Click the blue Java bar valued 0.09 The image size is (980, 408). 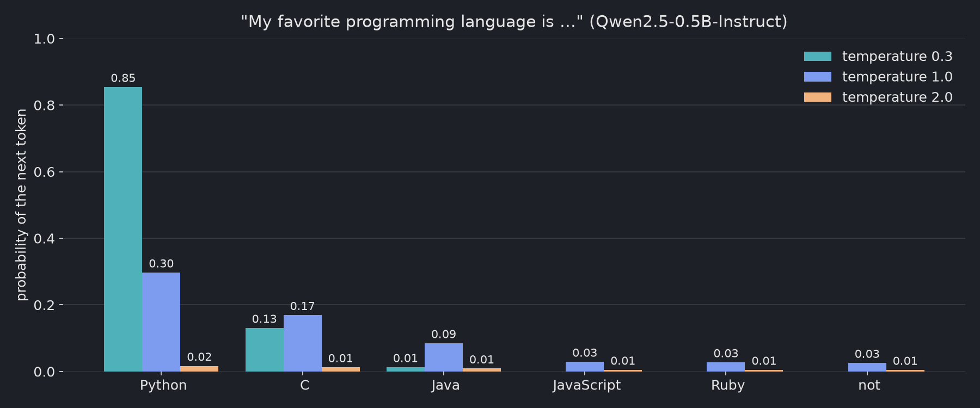pyautogui.click(x=444, y=357)
